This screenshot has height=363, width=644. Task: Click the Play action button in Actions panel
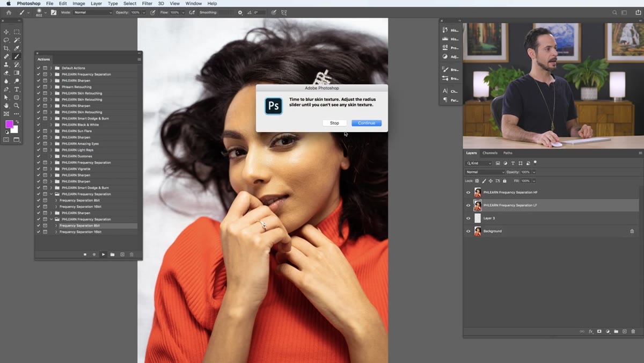coord(103,255)
